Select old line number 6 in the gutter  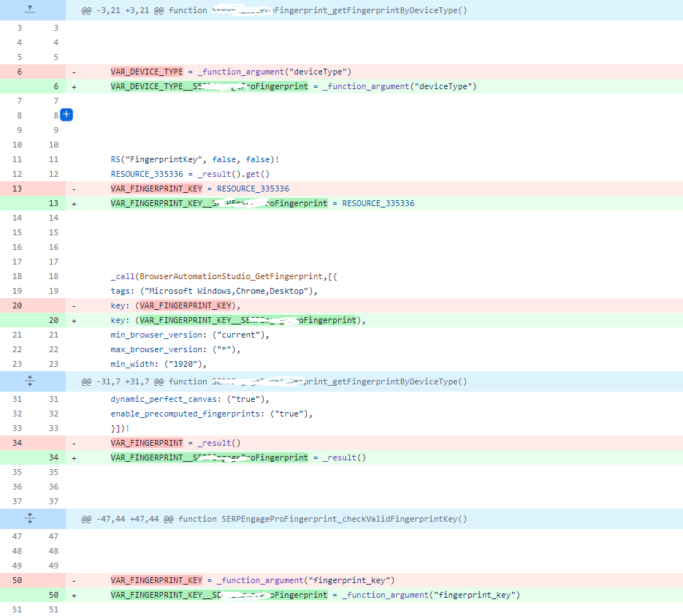pyautogui.click(x=19, y=72)
